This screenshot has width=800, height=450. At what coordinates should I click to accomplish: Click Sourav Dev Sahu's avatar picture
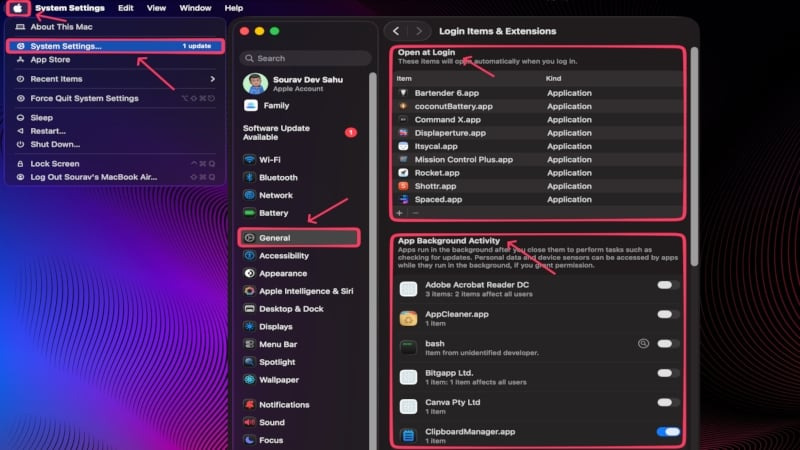click(256, 84)
